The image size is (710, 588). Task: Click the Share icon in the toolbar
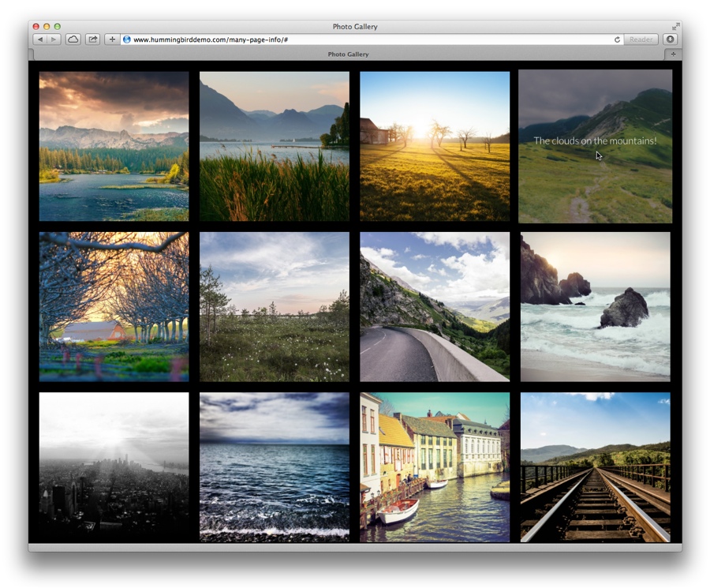coord(92,39)
